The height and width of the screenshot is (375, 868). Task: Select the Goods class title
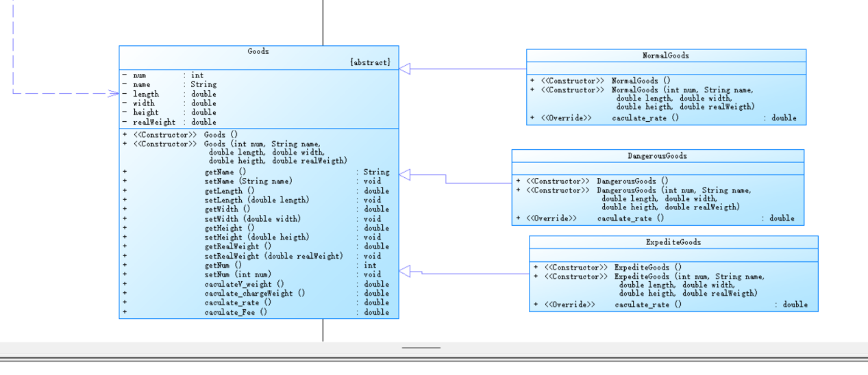(x=258, y=51)
